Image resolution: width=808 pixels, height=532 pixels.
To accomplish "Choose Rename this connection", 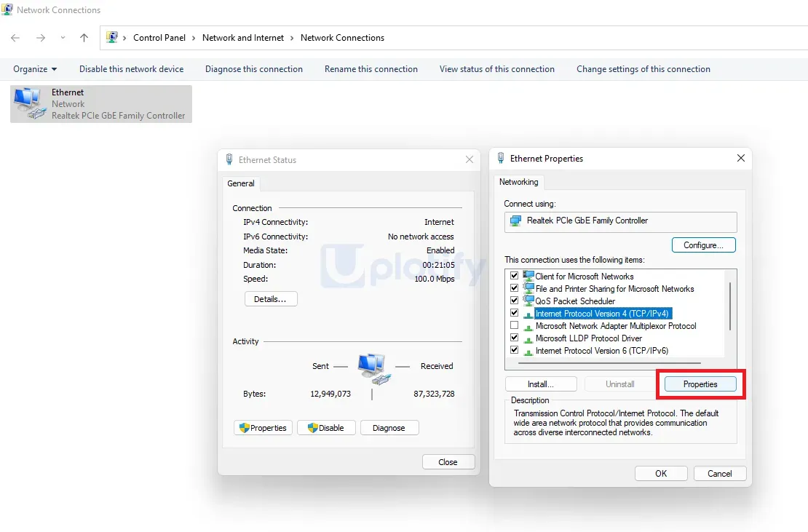I will coord(371,69).
